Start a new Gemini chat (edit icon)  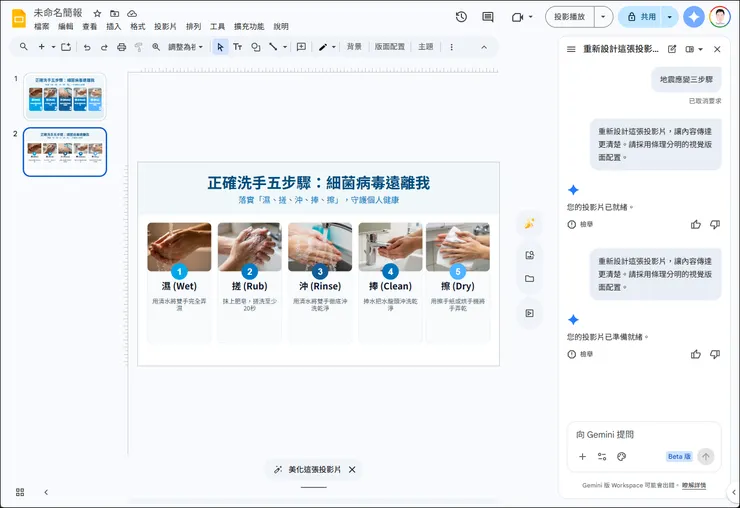(672, 49)
